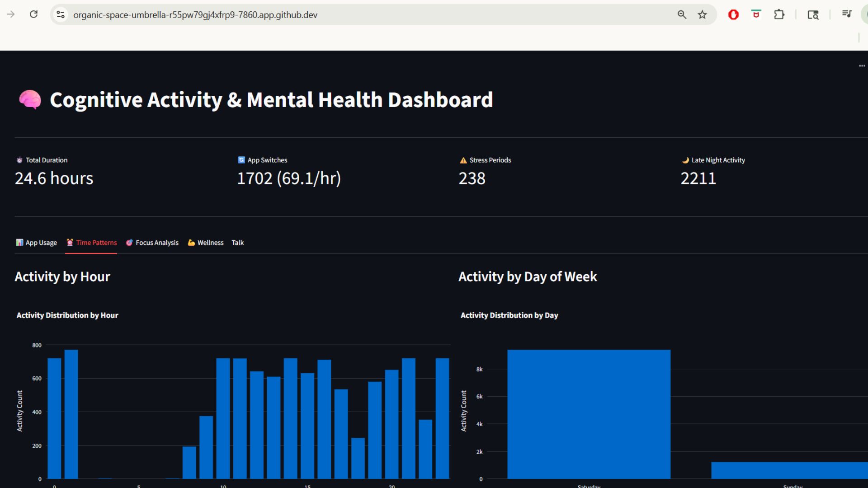Open the McAfee shield extension icon
This screenshot has height=488, width=868.
756,14
